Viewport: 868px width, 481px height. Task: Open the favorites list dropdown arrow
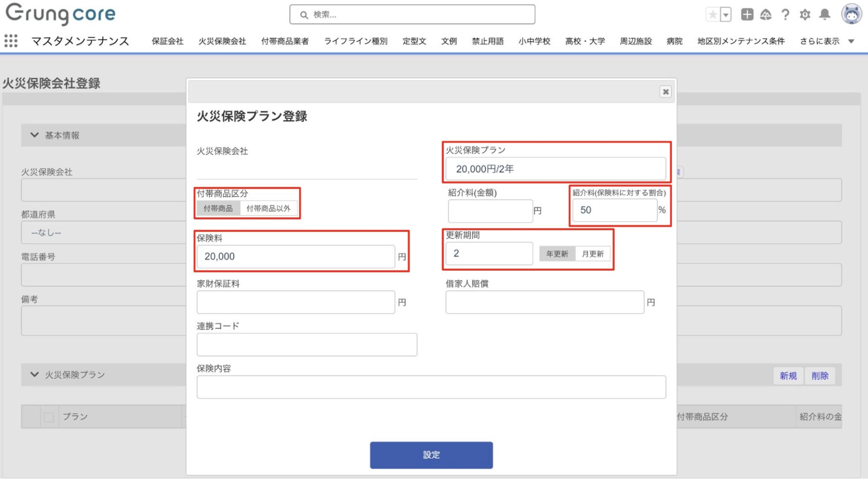(726, 15)
